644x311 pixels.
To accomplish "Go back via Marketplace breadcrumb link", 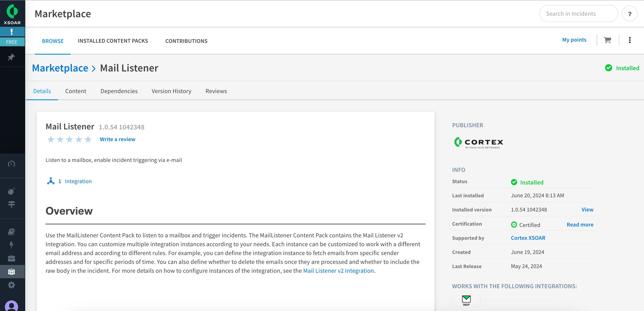I will pyautogui.click(x=60, y=68).
